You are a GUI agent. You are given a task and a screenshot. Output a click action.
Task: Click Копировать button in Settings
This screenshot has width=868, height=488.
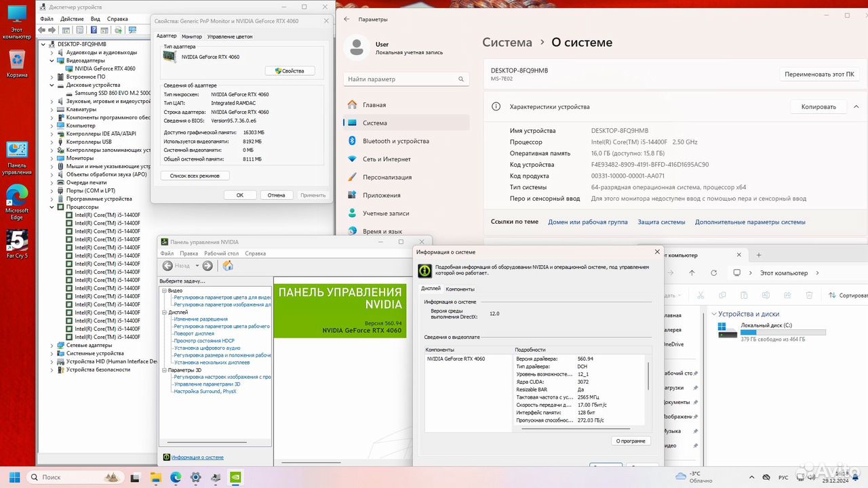click(818, 106)
